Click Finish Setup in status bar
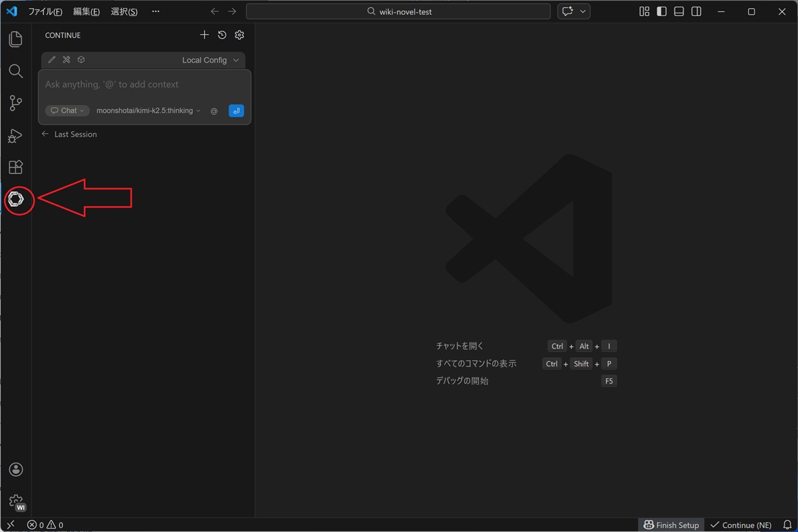Screen dimensions: 798x532 (x=671, y=525)
